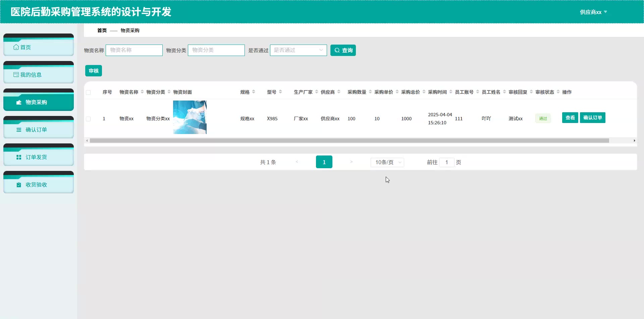Click the 我的信息 card icon
Screen dimensions: 644x319
(x=16, y=75)
